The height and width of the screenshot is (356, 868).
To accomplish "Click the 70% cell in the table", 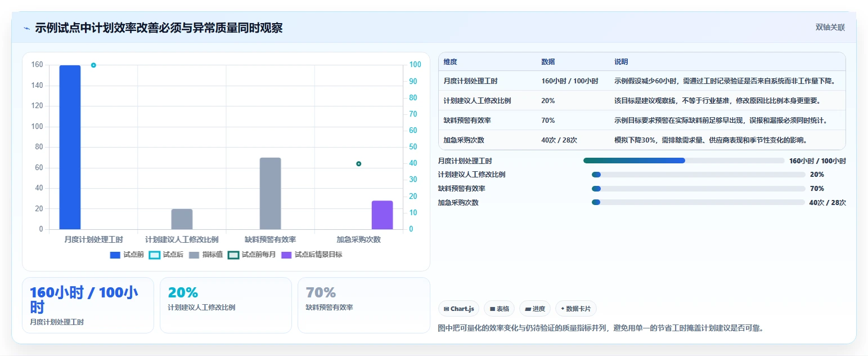I will pyautogui.click(x=548, y=121).
